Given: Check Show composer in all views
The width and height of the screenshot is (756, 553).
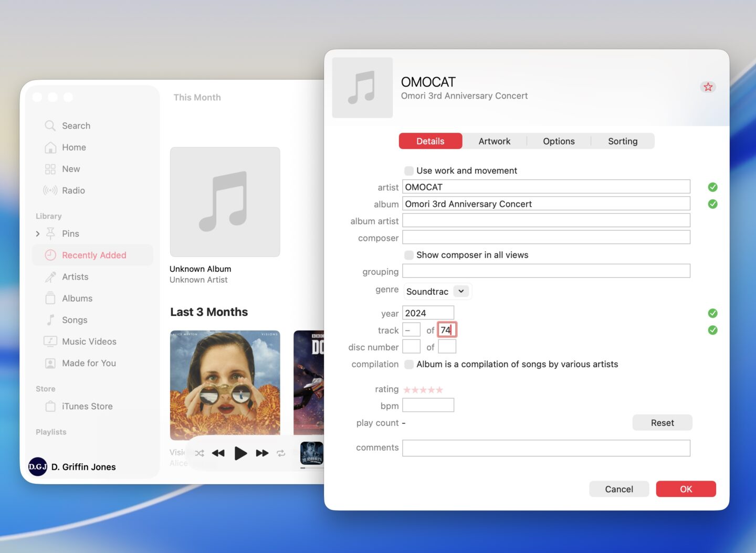Looking at the screenshot, I should point(408,255).
